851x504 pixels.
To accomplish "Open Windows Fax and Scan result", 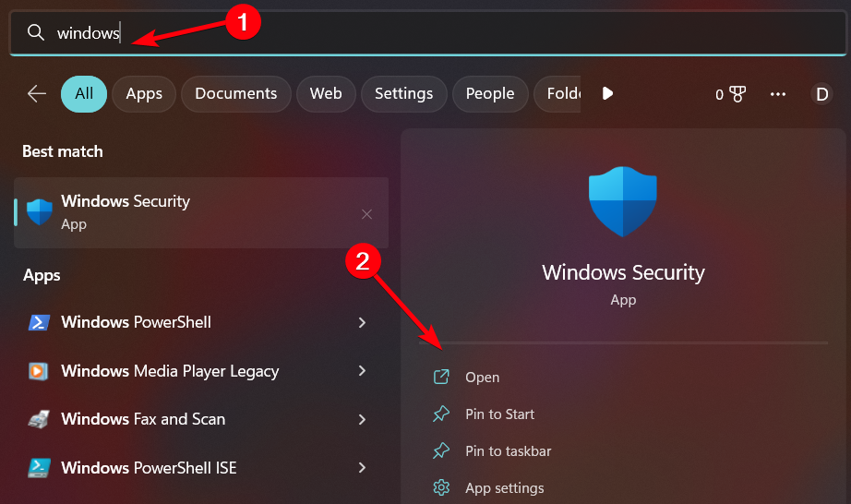I will 199,419.
